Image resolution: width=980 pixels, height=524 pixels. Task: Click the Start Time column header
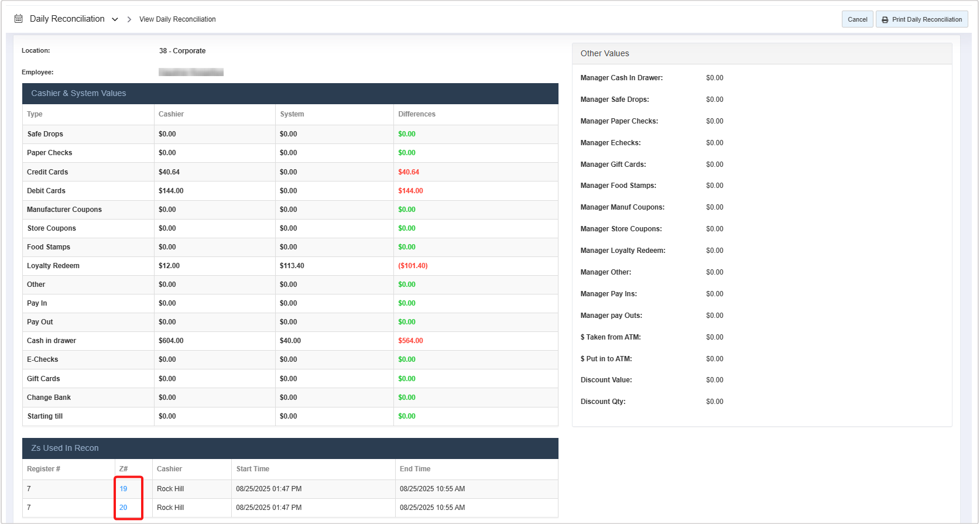252,469
